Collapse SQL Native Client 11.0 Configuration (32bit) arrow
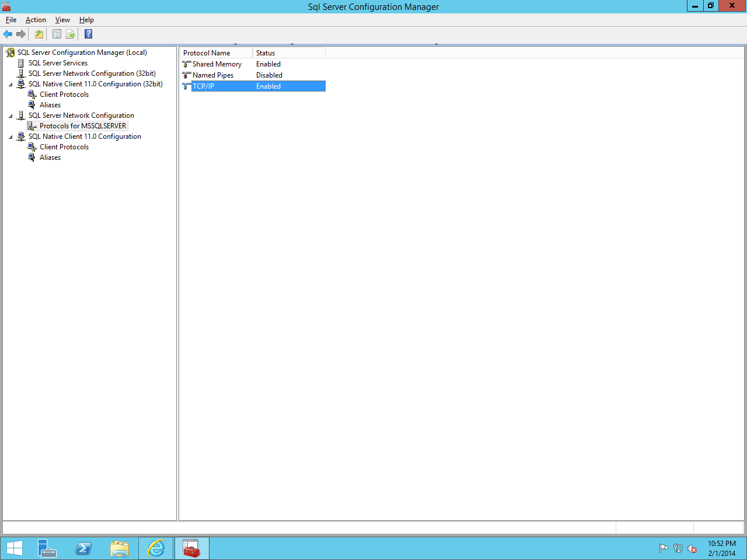The image size is (747, 560). click(11, 85)
